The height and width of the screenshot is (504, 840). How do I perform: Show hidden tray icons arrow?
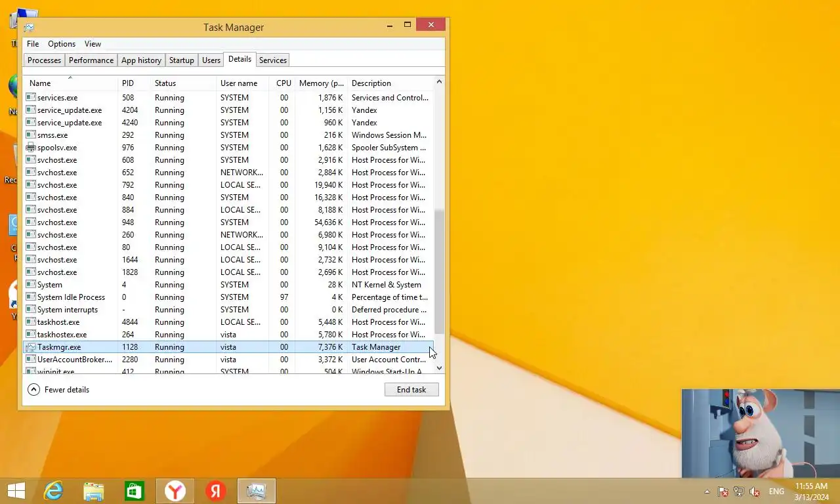click(x=707, y=492)
